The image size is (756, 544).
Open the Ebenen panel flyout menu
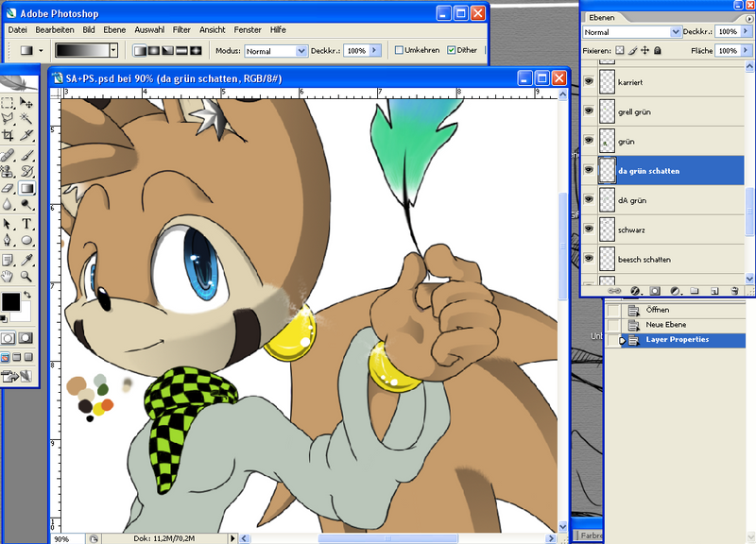(x=749, y=19)
